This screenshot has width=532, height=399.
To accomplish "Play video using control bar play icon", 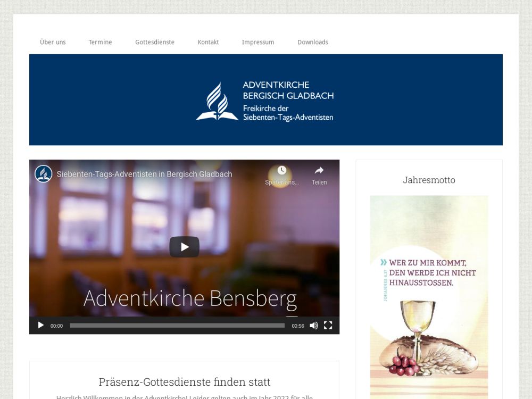I will pos(41,326).
